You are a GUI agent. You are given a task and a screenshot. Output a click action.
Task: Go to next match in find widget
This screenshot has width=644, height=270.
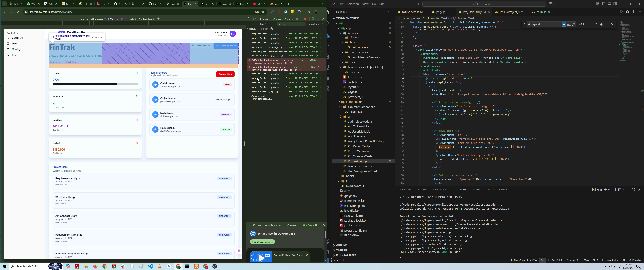coord(601,24)
